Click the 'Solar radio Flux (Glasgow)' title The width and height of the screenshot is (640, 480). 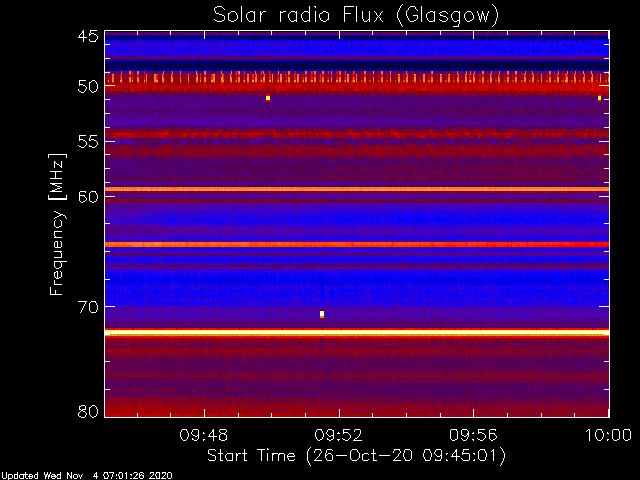[356, 15]
